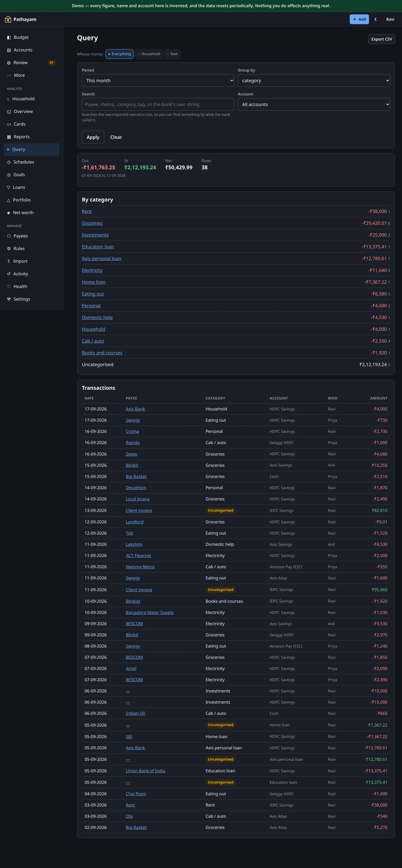Open the ACT Fibernet payee link
The width and height of the screenshot is (402, 868).
138,556
